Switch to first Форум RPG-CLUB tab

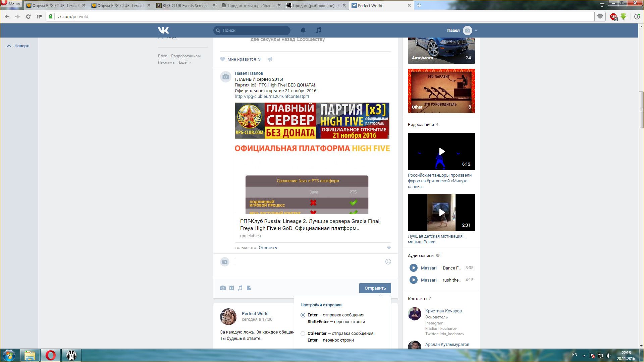(x=55, y=6)
